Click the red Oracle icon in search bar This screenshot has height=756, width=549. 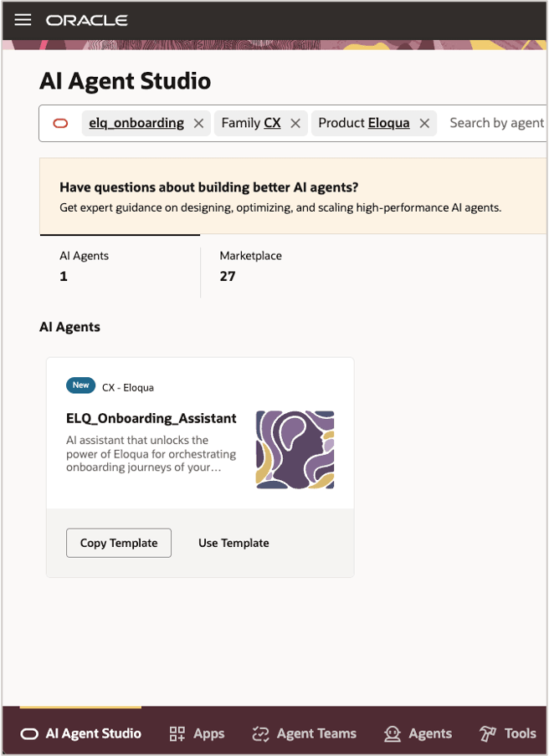click(x=60, y=124)
